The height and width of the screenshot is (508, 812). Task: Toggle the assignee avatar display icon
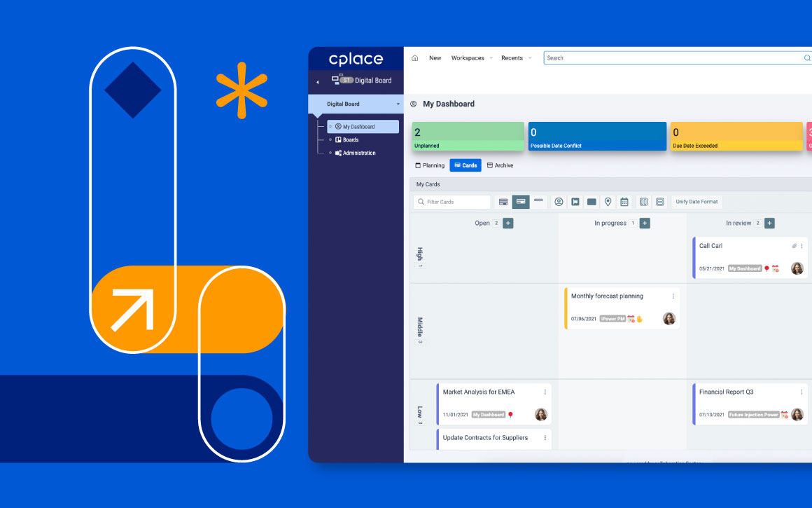559,202
